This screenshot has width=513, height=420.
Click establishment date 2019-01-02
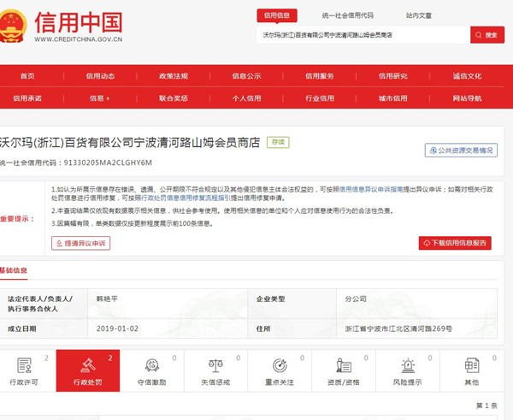(x=117, y=328)
